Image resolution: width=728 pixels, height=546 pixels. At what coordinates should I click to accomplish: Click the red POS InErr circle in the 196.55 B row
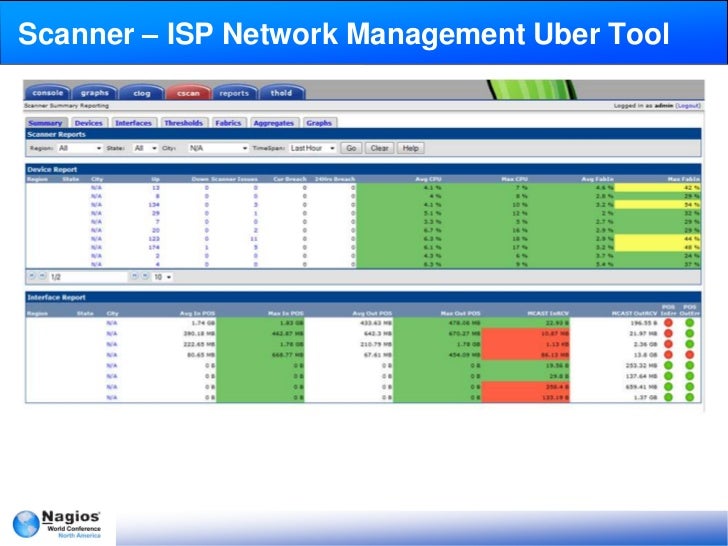click(x=668, y=322)
